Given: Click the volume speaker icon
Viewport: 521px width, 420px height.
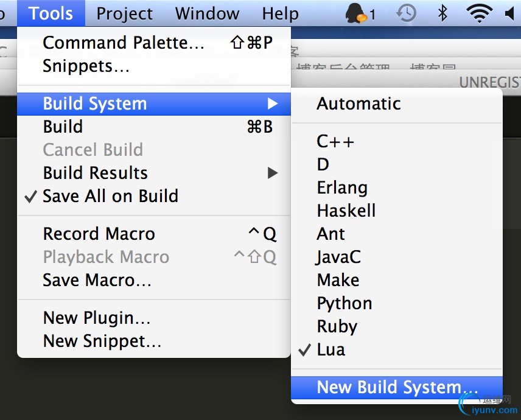Looking at the screenshot, I should (x=510, y=13).
